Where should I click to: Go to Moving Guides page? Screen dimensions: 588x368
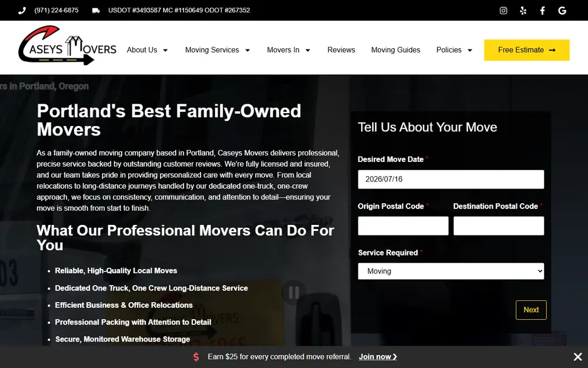coord(396,50)
